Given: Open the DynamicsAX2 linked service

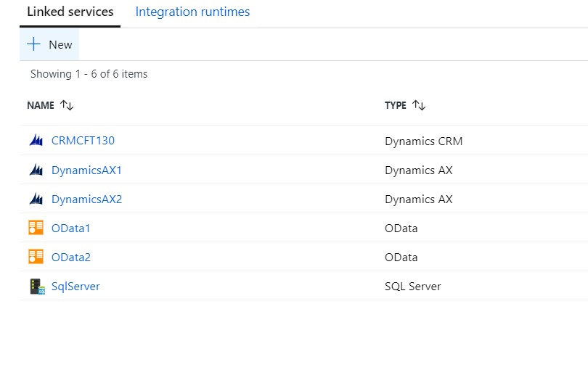Looking at the screenshot, I should tap(86, 199).
